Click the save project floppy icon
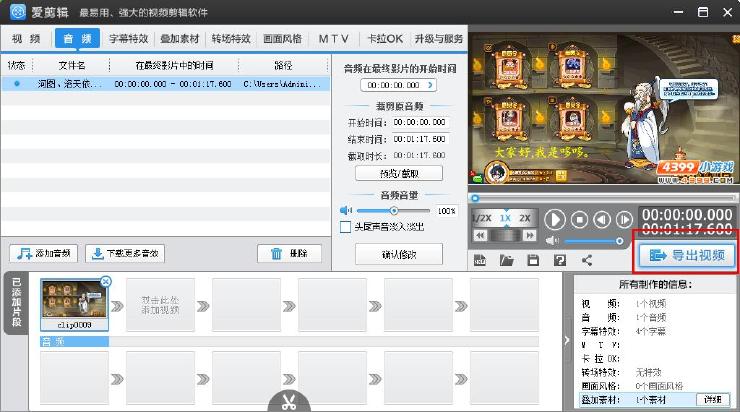 pyautogui.click(x=533, y=260)
